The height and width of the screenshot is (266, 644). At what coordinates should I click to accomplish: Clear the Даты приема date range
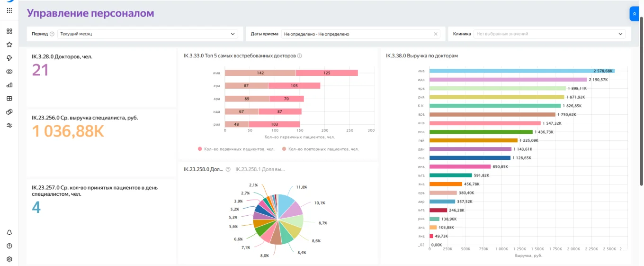pyautogui.click(x=435, y=34)
